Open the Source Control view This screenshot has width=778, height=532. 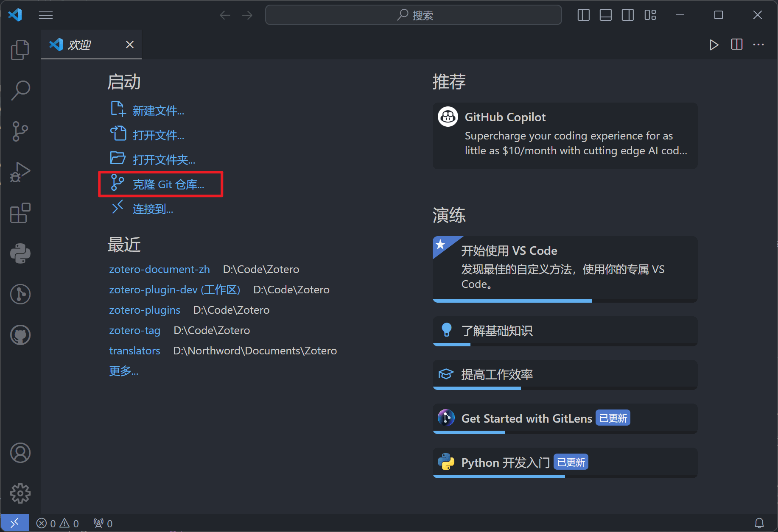(x=20, y=131)
